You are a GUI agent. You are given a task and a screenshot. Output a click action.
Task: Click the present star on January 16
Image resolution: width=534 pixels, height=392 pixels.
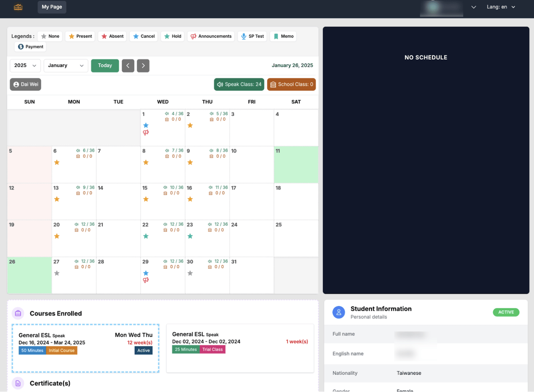coord(190,199)
